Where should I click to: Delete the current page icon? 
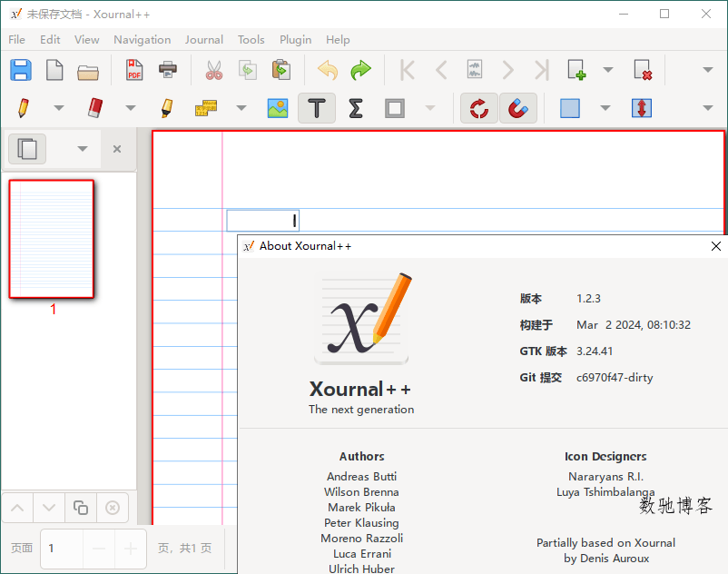643,70
